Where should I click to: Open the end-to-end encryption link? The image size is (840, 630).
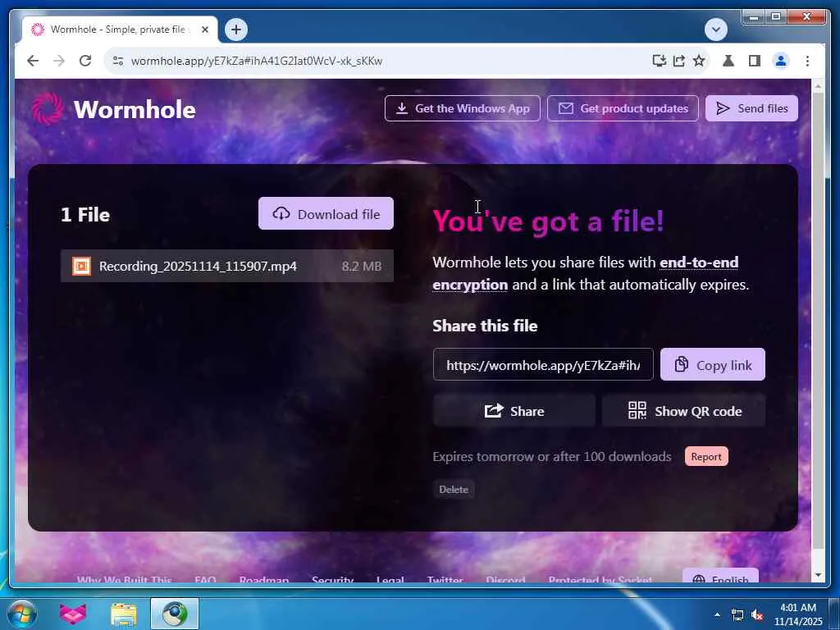[586, 273]
